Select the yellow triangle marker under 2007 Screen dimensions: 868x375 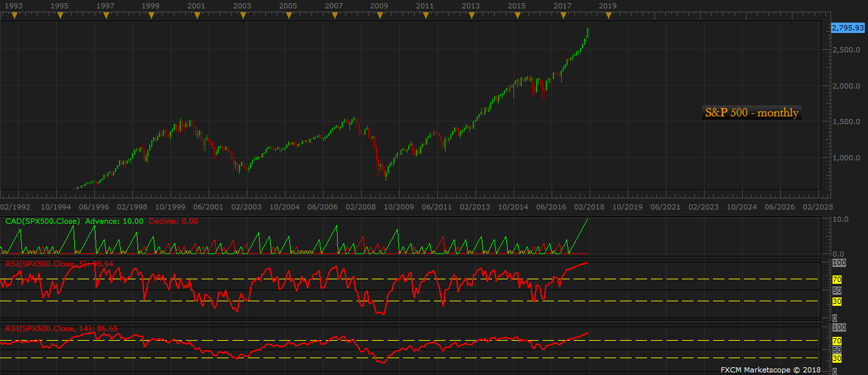(334, 16)
